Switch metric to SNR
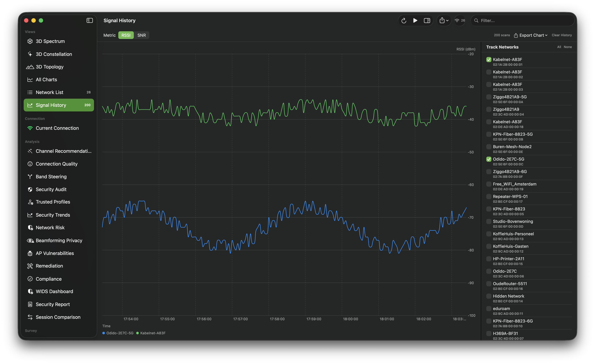Image resolution: width=595 pixels, height=364 pixels. click(141, 35)
